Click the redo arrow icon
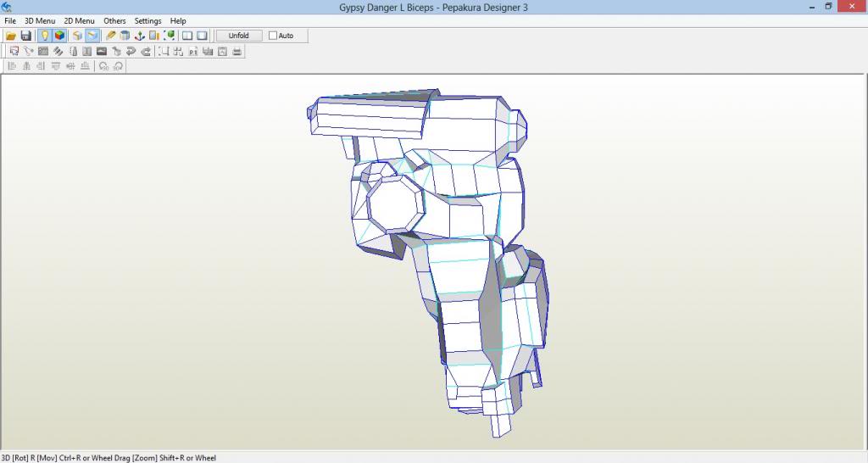The image size is (868, 463). [146, 52]
